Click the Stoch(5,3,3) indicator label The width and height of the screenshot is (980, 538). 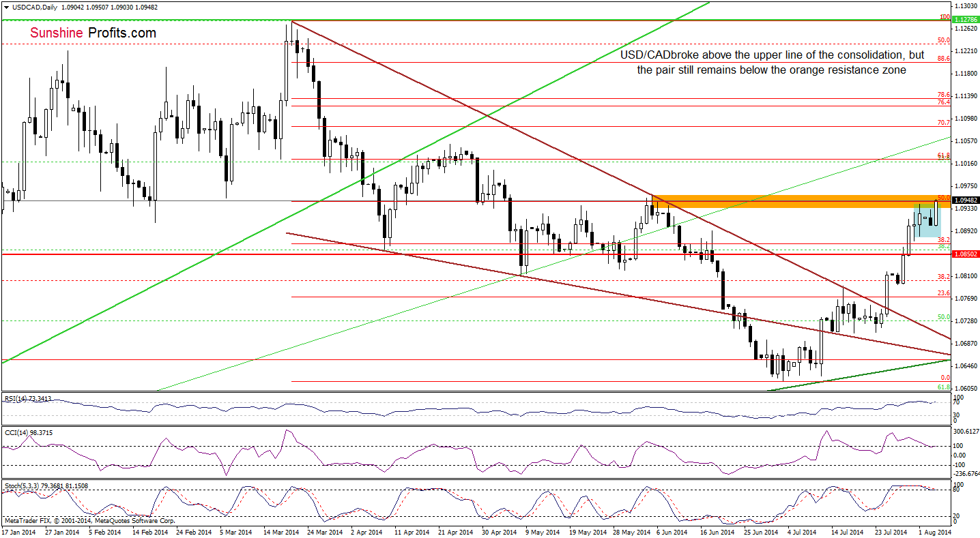pyautogui.click(x=47, y=486)
